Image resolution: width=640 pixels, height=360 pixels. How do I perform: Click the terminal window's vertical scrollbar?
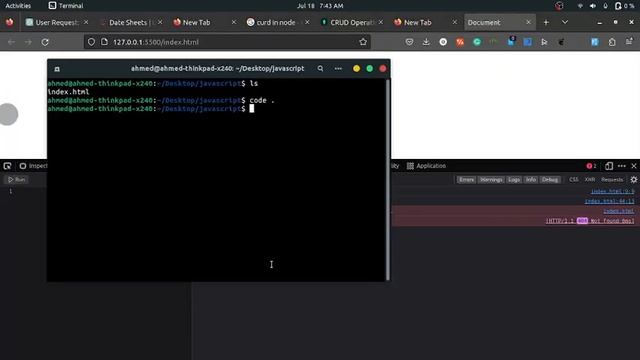[387, 180]
